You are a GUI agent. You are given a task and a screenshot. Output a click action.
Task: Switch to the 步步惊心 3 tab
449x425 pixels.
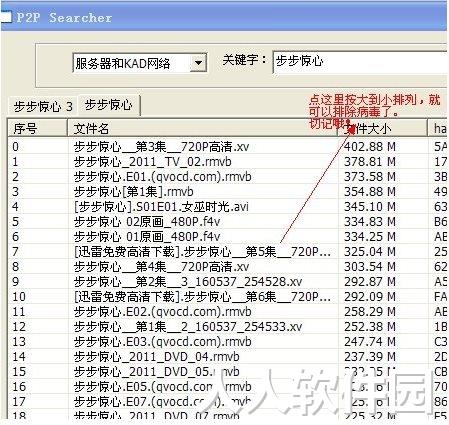[43, 107]
